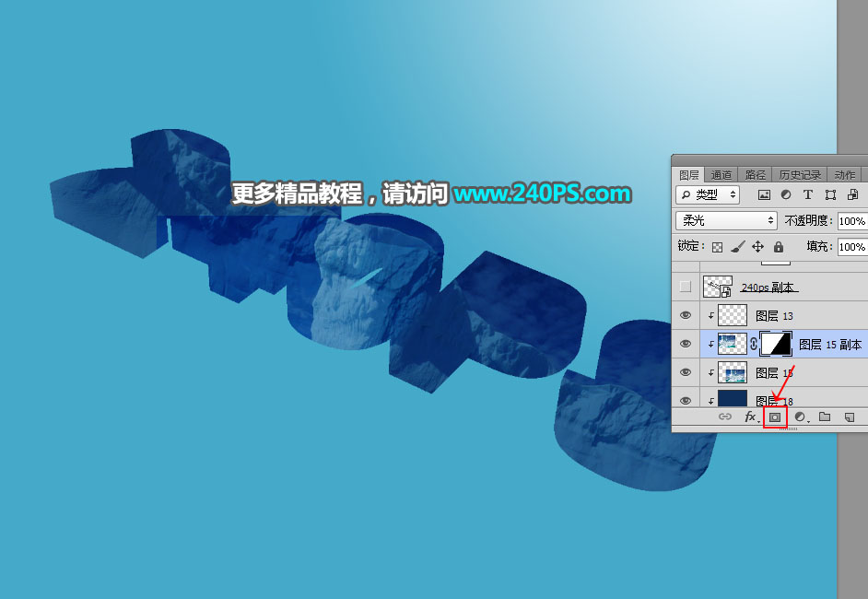Click the link layers icon
This screenshot has width=868, height=599.
724,417
